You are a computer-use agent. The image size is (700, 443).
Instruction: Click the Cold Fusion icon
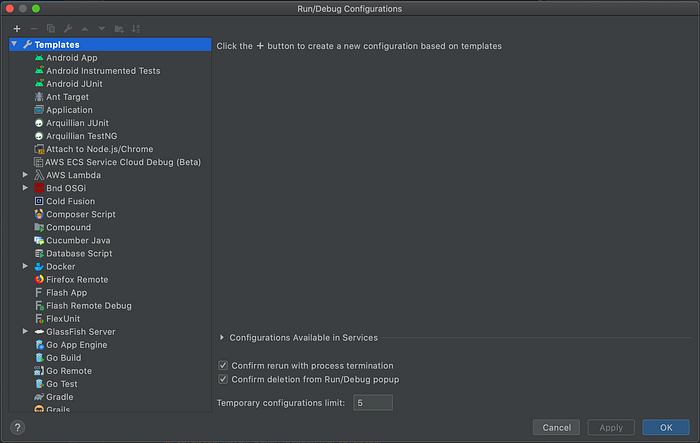(x=39, y=201)
